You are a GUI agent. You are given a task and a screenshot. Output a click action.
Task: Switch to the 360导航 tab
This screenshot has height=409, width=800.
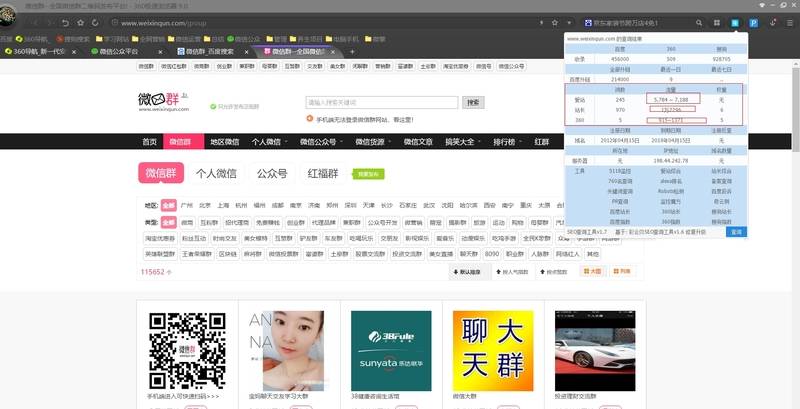[39, 52]
